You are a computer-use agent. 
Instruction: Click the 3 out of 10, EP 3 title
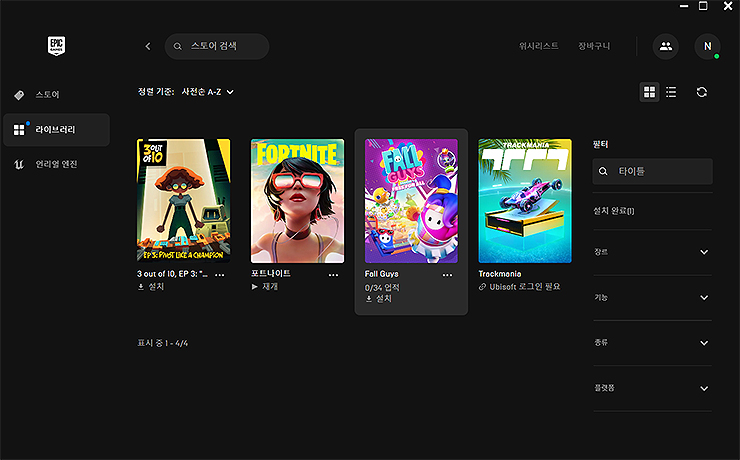click(172, 274)
